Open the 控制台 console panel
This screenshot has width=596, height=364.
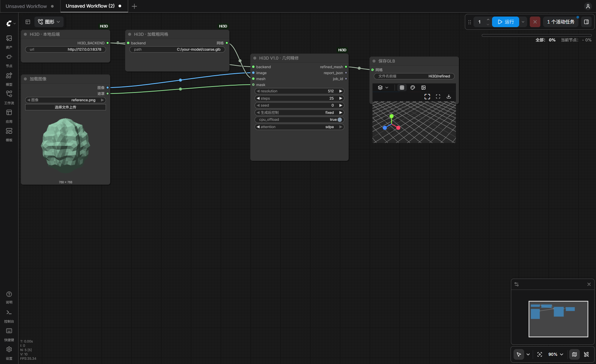(9, 315)
